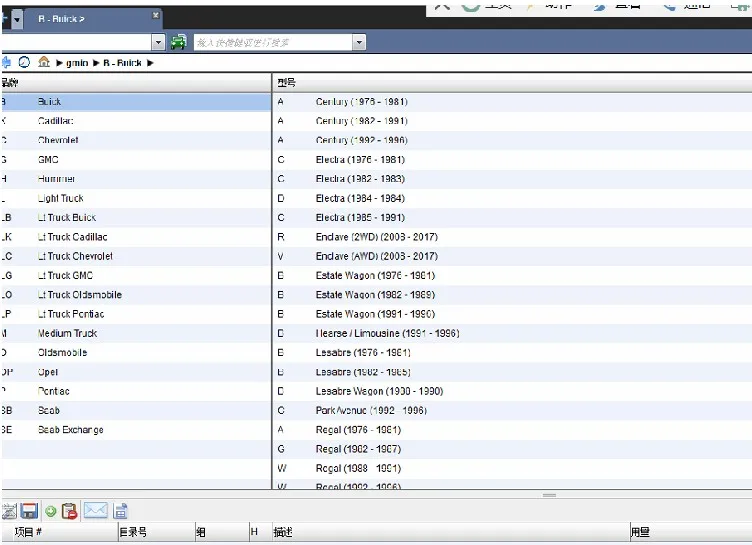Click the green vehicle search icon
Viewport: 752px width, 545px height.
(179, 42)
